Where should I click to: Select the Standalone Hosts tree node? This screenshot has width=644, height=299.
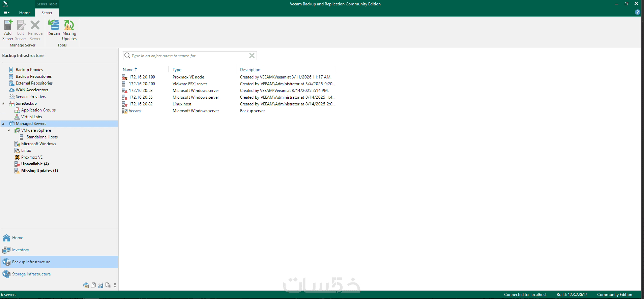pos(42,137)
